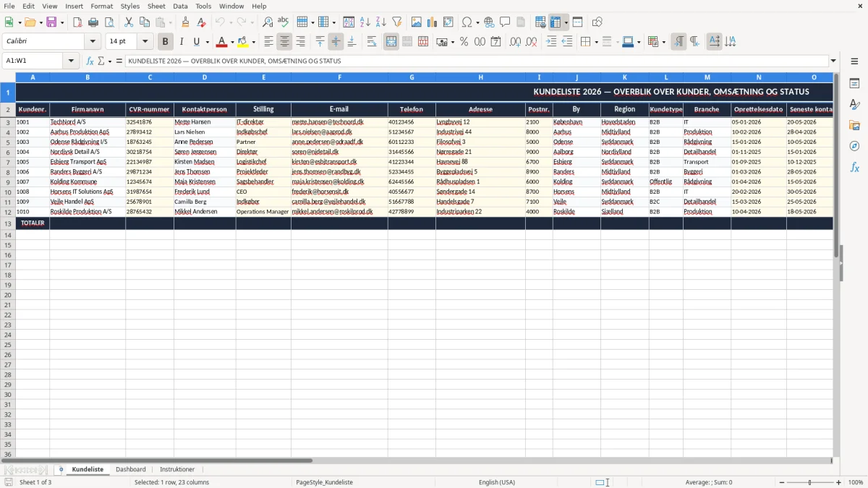The width and height of the screenshot is (868, 488).
Task: Show the draw functions toolbar
Action: pos(597,22)
